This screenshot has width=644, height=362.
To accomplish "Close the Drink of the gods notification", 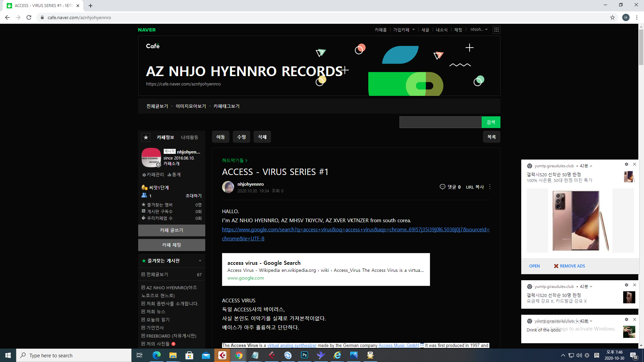I will pyautogui.click(x=635, y=319).
